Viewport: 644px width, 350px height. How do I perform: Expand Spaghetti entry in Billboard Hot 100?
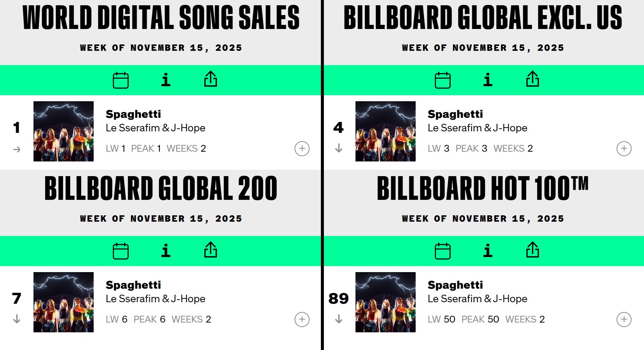[x=624, y=320]
